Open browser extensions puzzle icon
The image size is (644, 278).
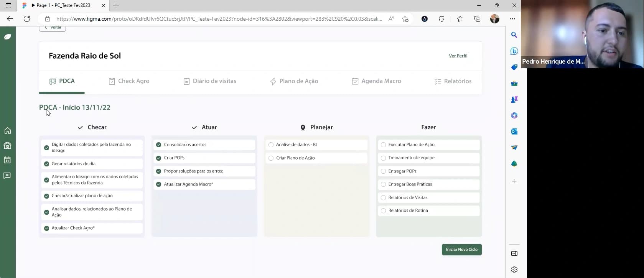point(441,19)
